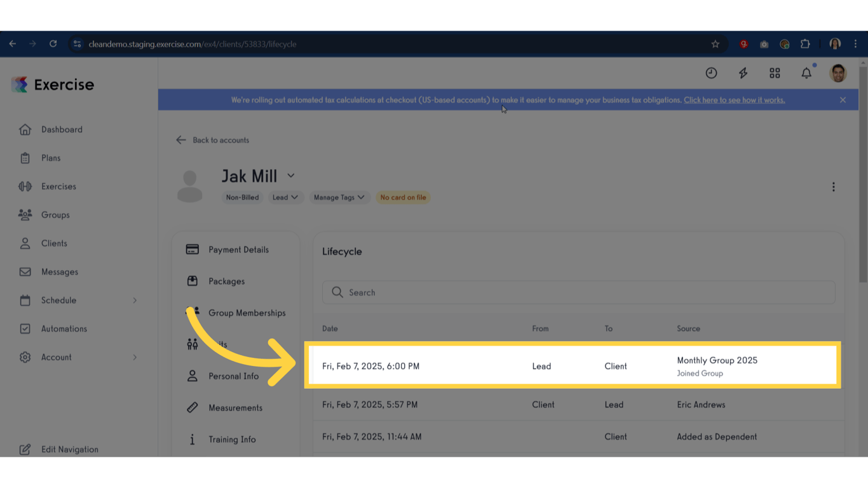868x488 pixels.
Task: Reload the page in the browser
Action: tap(53, 44)
